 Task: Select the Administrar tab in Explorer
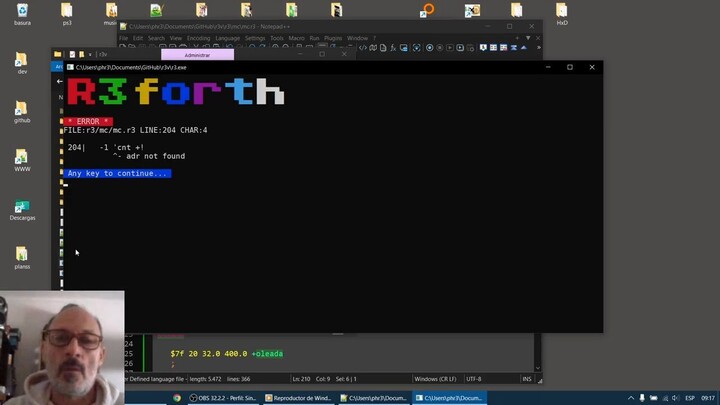click(x=197, y=55)
